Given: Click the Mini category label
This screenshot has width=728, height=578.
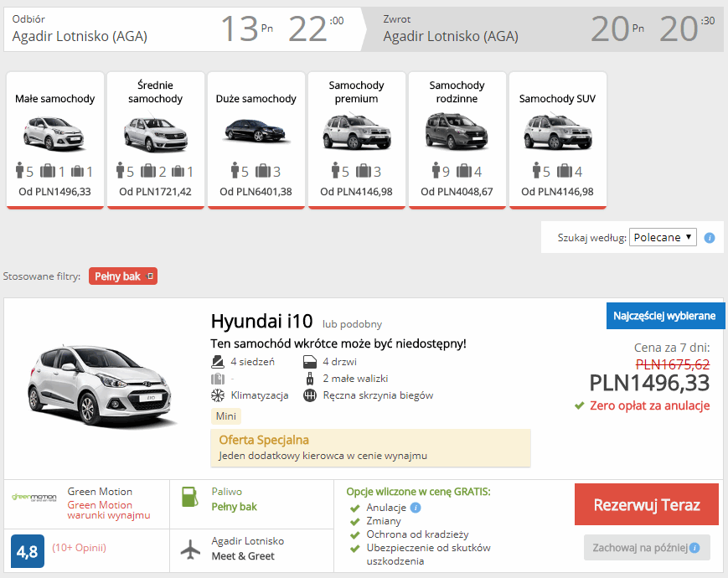Looking at the screenshot, I should [226, 416].
